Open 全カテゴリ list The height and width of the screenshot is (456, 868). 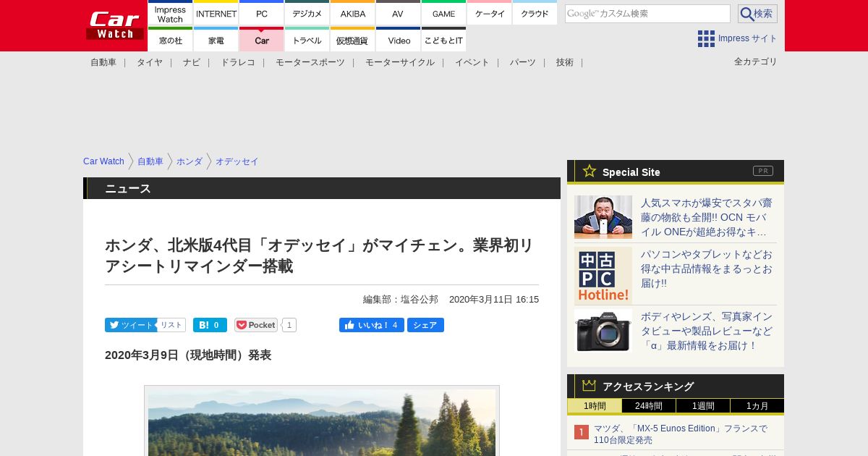[756, 62]
